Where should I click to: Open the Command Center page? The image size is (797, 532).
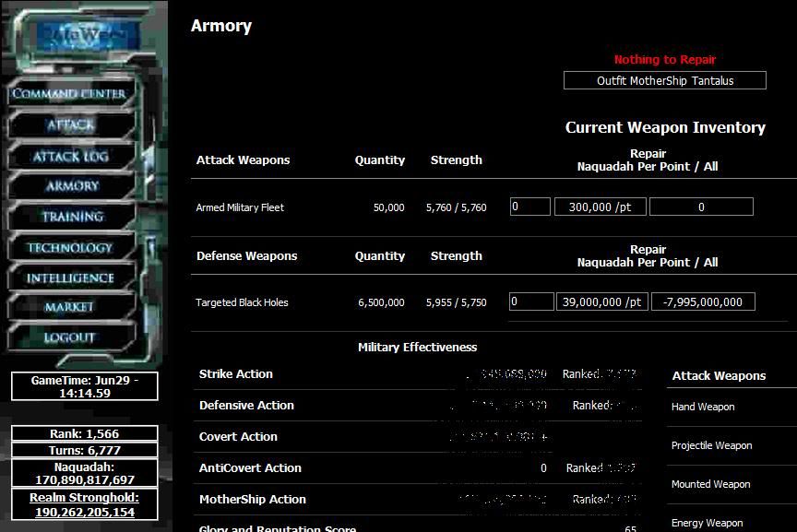(x=69, y=94)
